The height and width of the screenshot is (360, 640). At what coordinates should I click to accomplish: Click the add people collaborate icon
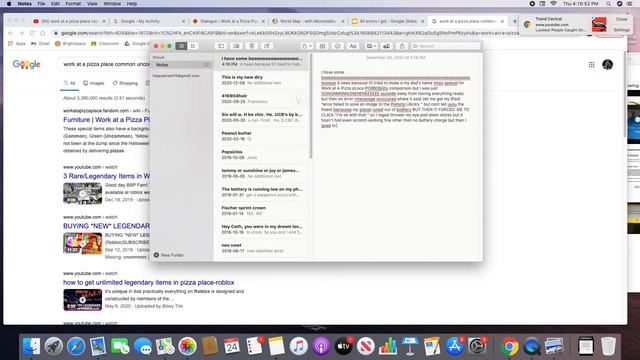click(x=386, y=46)
